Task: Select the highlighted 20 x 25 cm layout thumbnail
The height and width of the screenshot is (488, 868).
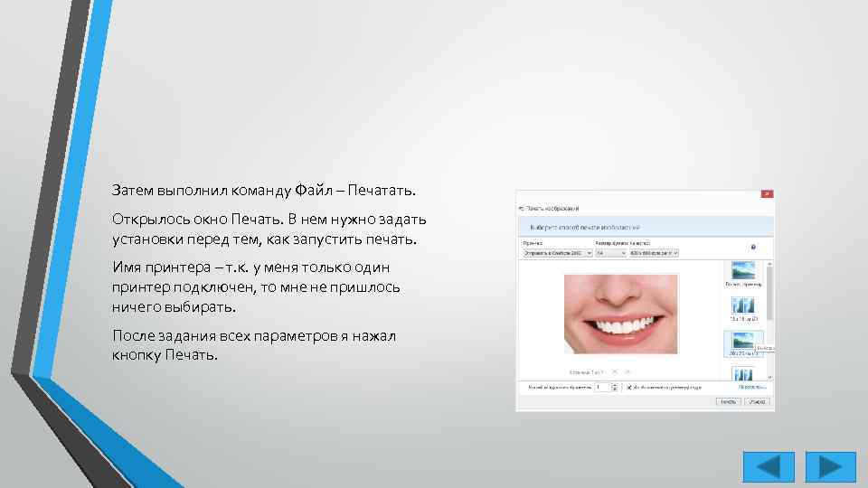Action: click(743, 343)
